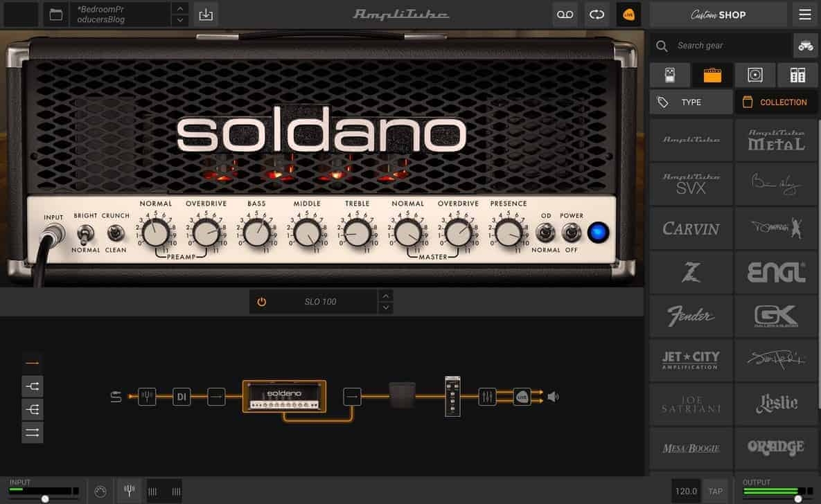Switch to the COLLECTION filter tab
Screen dimensions: 821x504
776,102
